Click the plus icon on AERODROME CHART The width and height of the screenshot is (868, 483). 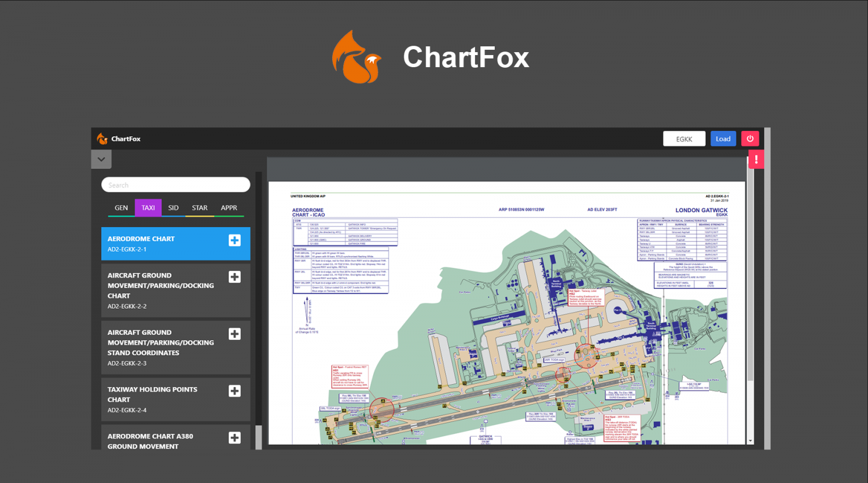tap(234, 240)
